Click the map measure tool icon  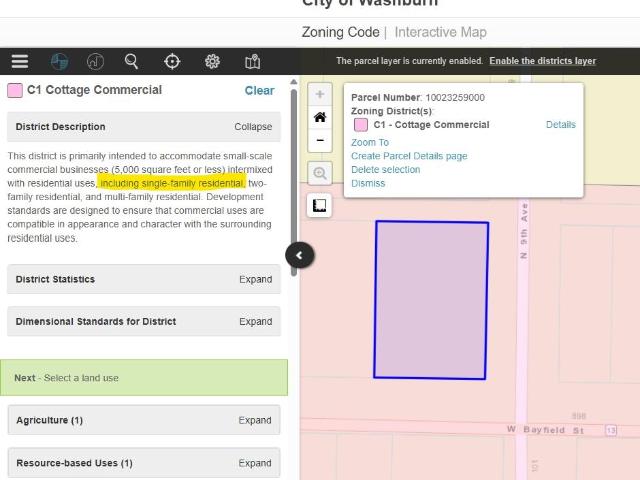click(319, 205)
